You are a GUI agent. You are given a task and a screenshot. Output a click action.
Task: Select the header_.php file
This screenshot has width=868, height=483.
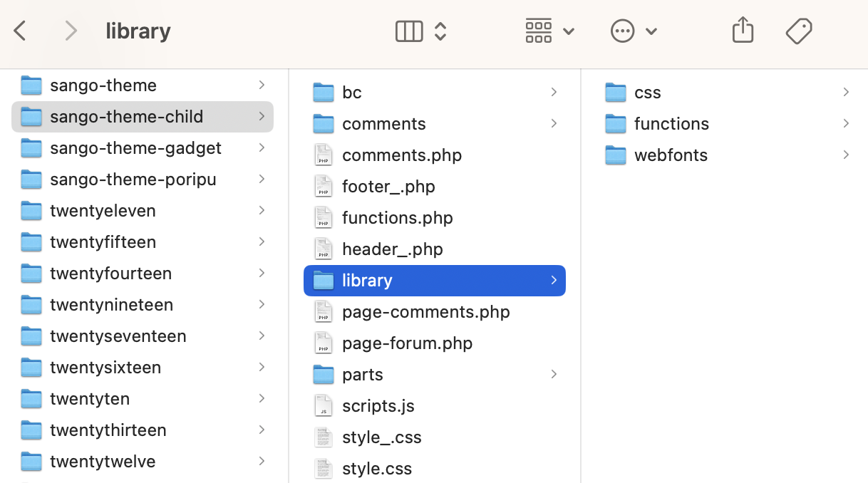(392, 249)
